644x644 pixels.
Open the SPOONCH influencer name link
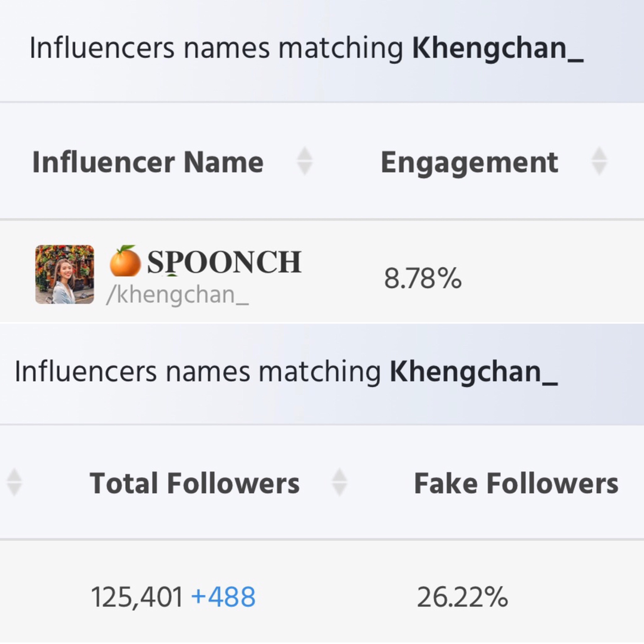pyautogui.click(x=224, y=262)
